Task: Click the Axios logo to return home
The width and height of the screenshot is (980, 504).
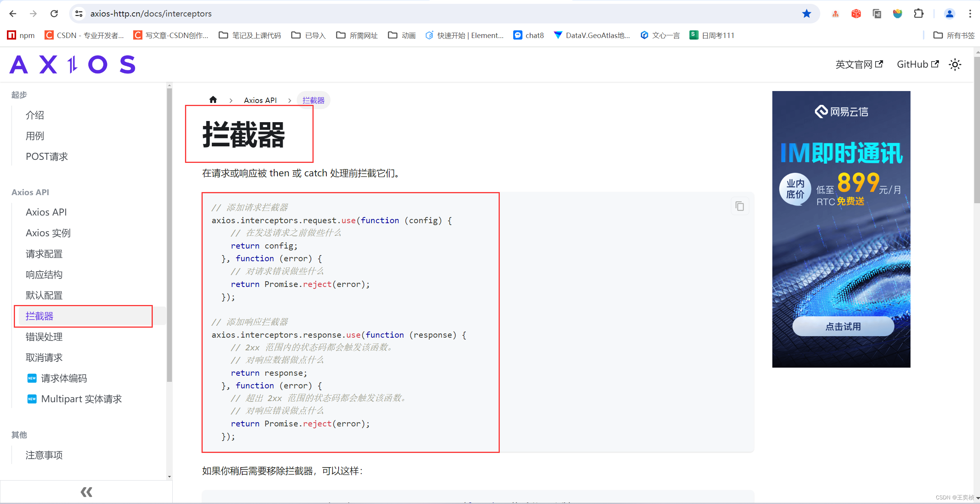Action: tap(72, 64)
